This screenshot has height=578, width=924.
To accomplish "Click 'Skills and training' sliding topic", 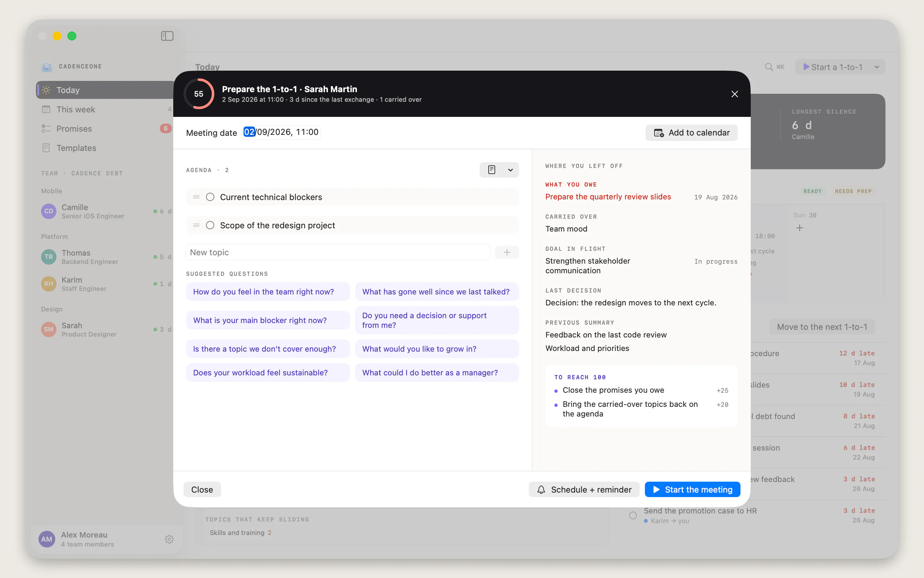I will tap(237, 533).
